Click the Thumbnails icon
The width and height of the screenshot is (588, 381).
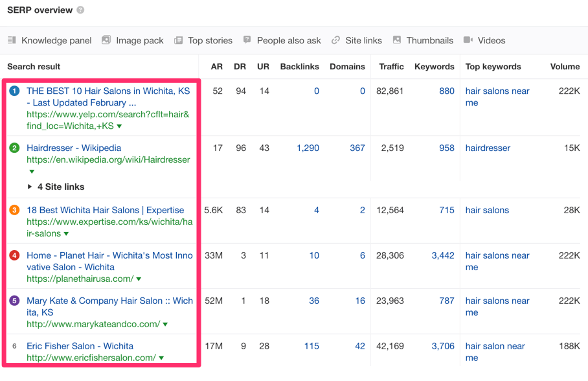[397, 40]
